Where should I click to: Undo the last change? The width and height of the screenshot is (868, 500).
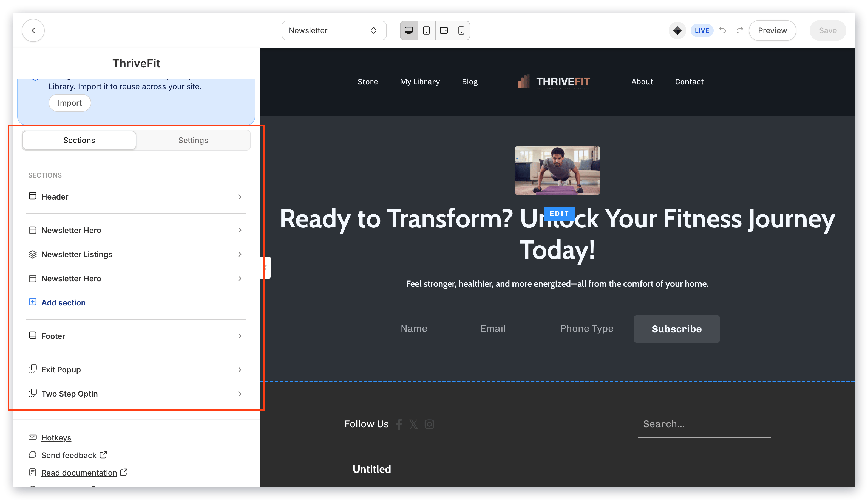point(722,30)
